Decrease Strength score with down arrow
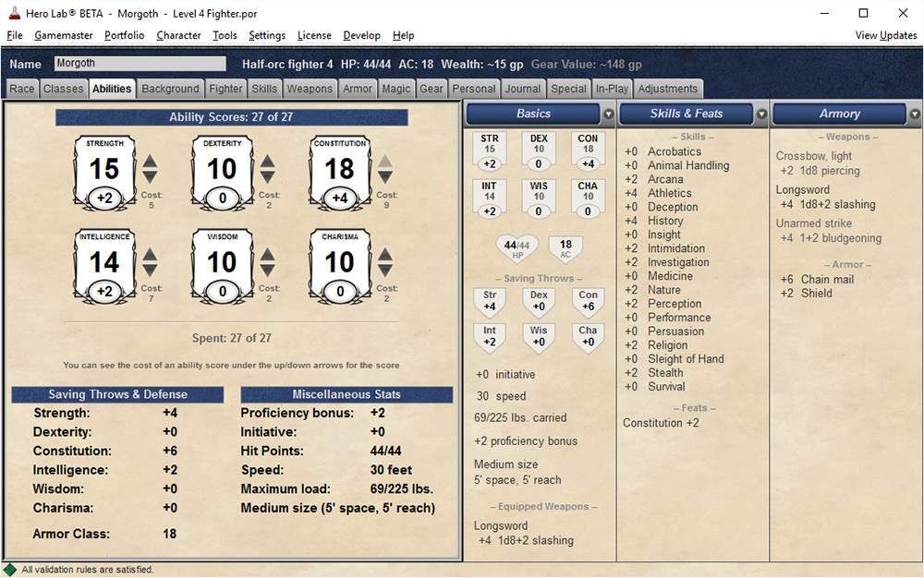This screenshot has width=924, height=578. pyautogui.click(x=150, y=176)
